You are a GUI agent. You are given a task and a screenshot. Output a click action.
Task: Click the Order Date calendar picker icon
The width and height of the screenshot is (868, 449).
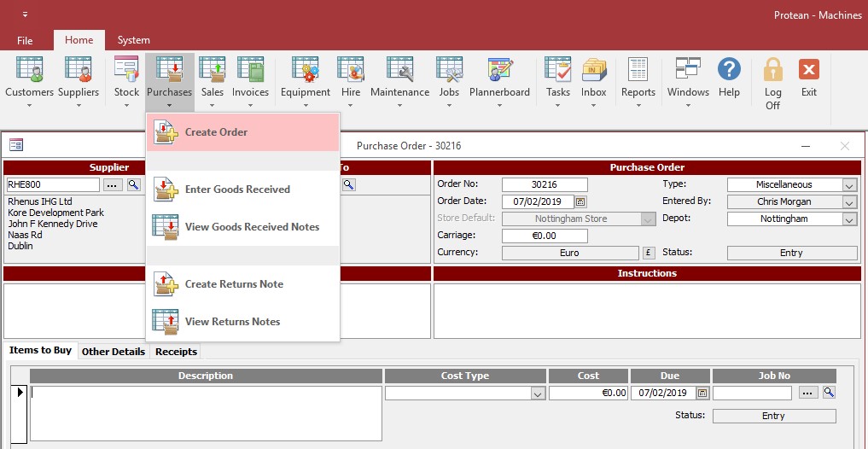pyautogui.click(x=580, y=202)
